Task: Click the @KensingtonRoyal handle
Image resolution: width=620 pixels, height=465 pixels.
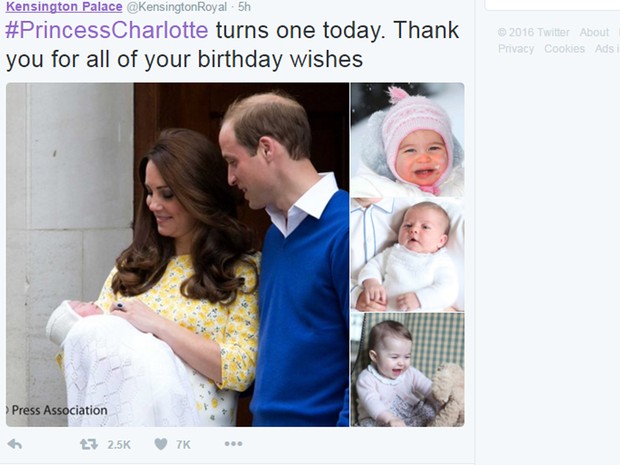Action: point(177,7)
